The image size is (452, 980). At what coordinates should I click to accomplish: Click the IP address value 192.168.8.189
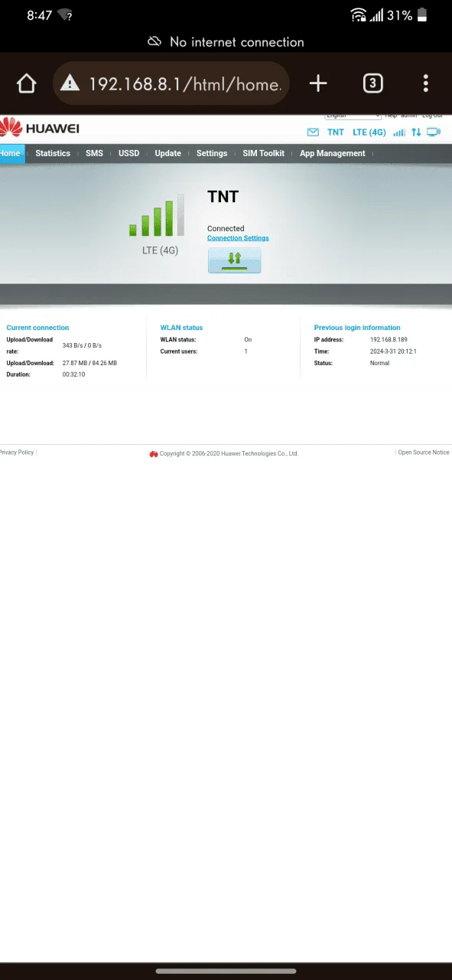(389, 339)
